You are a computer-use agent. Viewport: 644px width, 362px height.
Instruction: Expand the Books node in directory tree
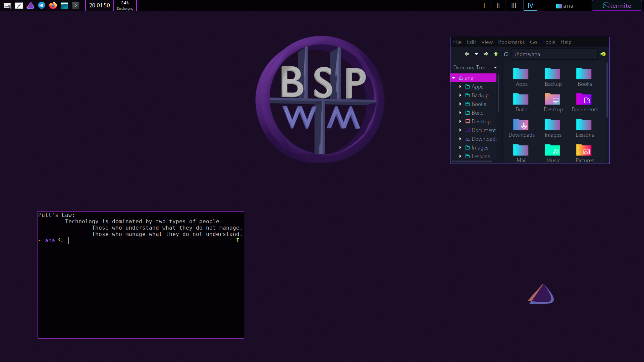[460, 104]
